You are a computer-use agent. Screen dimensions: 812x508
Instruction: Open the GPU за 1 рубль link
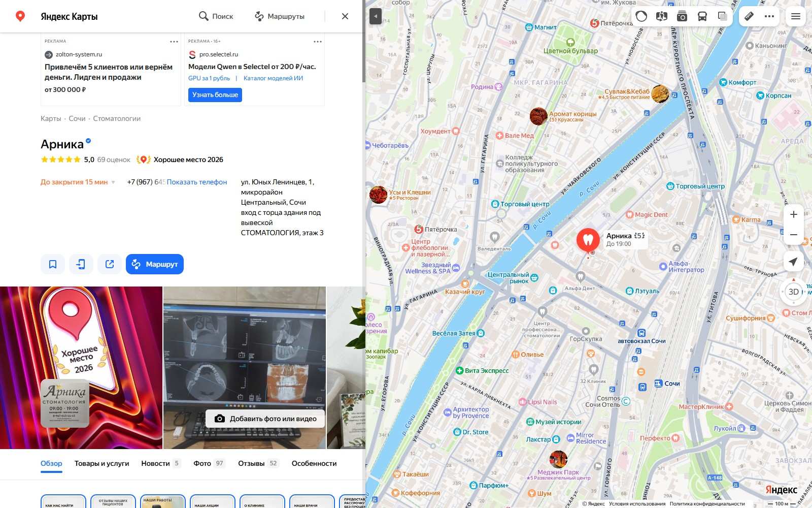coord(209,78)
